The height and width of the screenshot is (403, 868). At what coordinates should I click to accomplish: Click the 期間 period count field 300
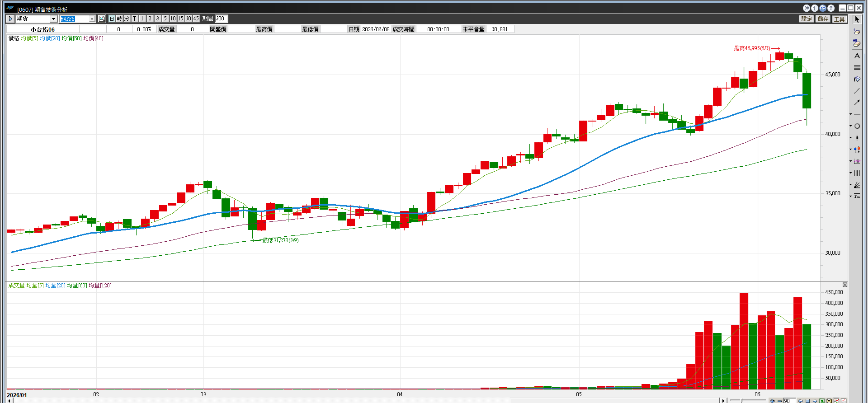pyautogui.click(x=221, y=19)
